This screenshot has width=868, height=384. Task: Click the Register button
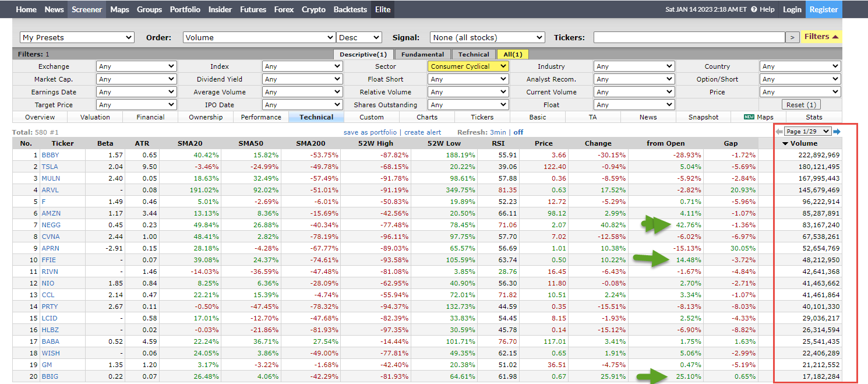pos(824,9)
